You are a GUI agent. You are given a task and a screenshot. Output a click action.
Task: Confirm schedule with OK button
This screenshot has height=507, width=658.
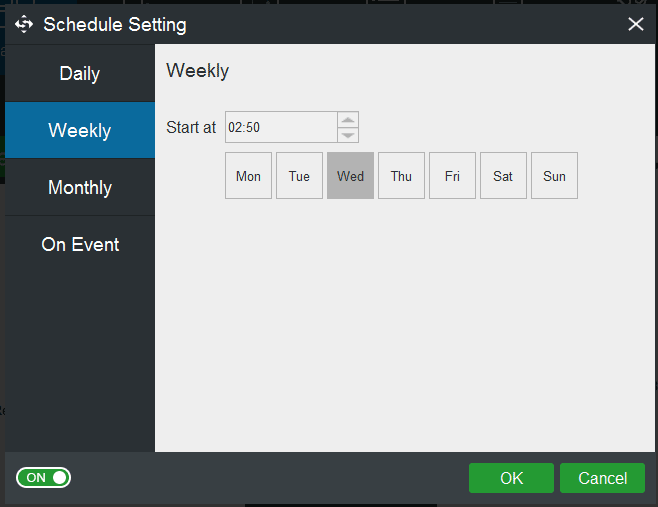pos(511,478)
